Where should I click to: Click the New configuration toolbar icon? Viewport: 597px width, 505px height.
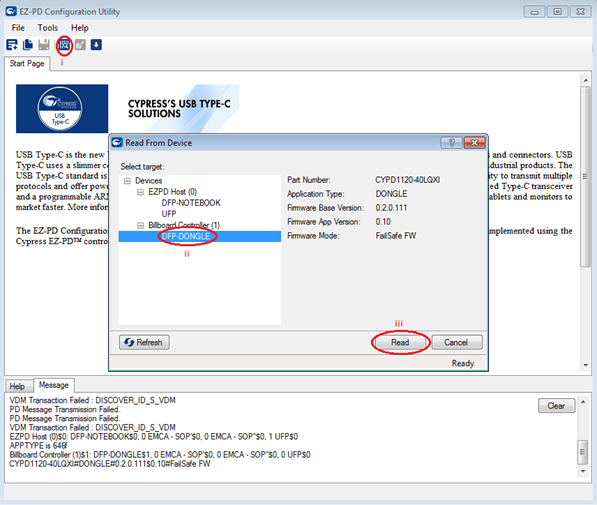pos(12,45)
